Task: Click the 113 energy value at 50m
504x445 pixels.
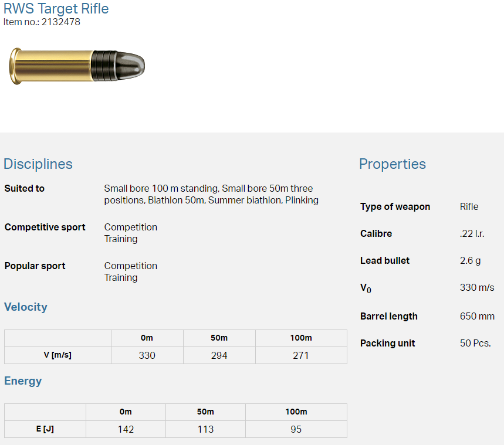Action: coord(205,429)
